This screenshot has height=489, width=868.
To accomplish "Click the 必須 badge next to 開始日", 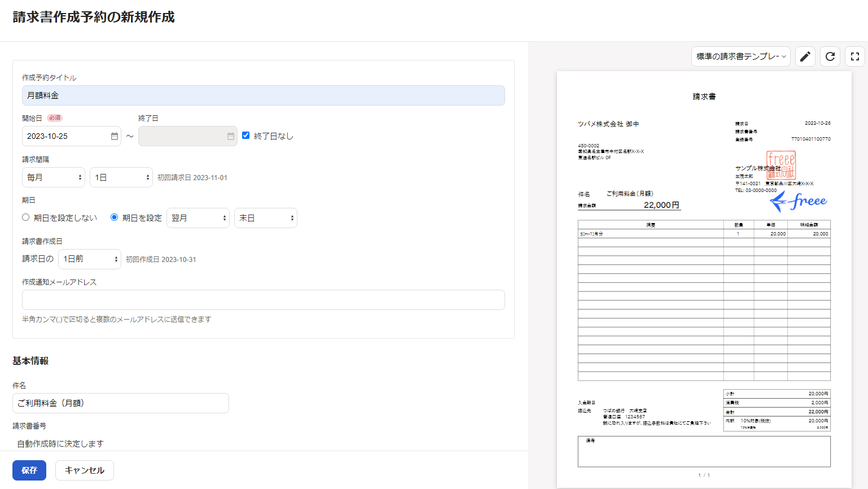I will 55,118.
